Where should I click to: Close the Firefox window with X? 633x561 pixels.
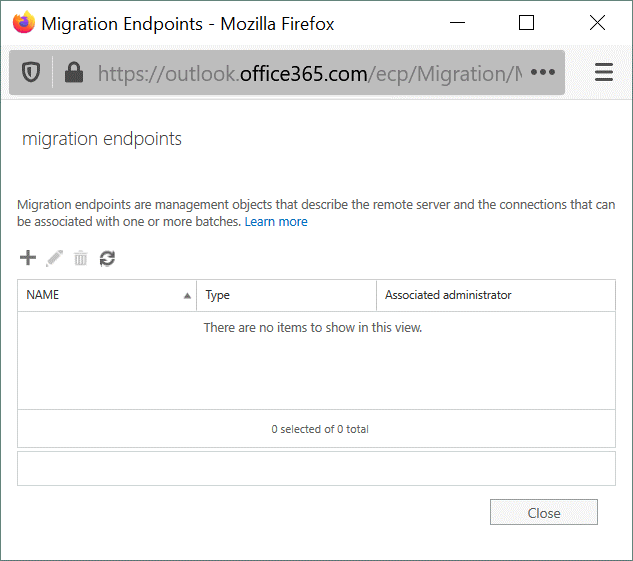597,23
